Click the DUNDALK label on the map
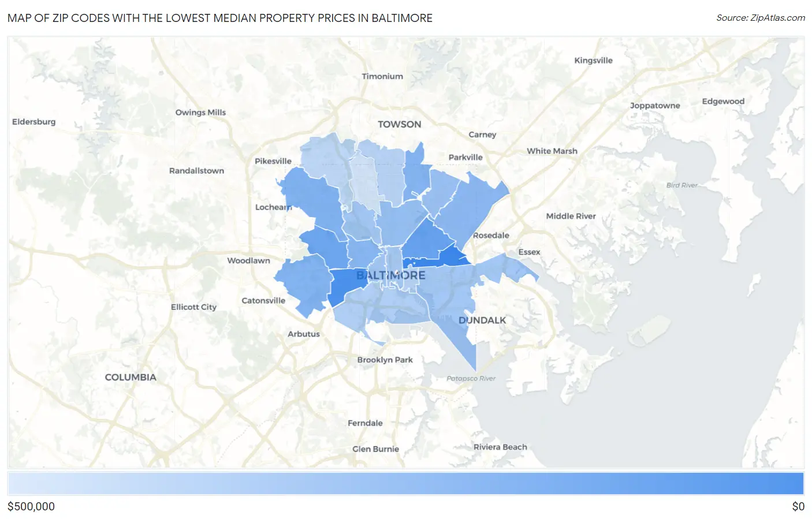 (482, 320)
